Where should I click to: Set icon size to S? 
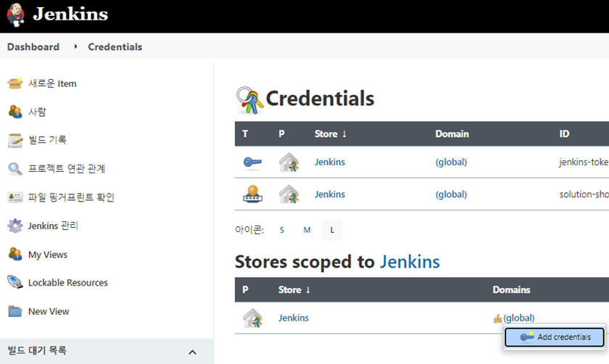[282, 230]
